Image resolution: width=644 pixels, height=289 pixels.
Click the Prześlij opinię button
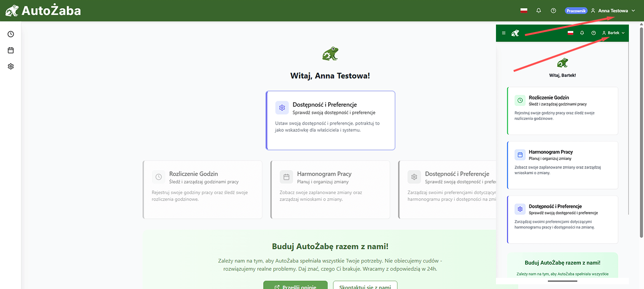point(296,285)
